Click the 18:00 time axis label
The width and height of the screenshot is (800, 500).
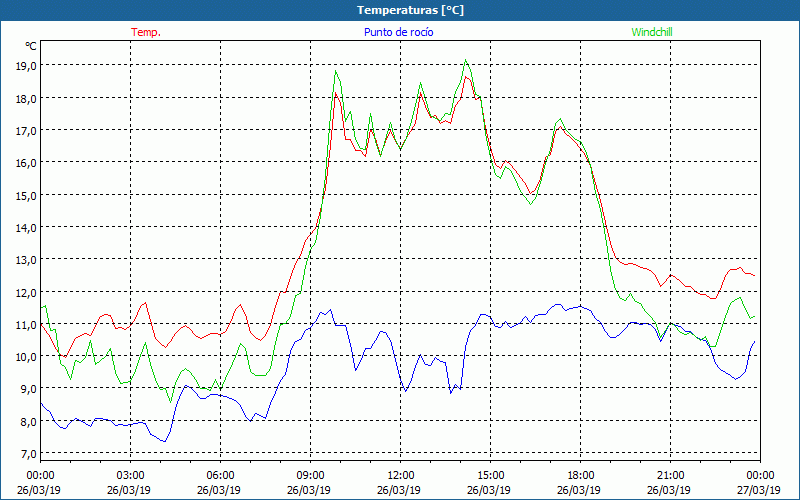(x=581, y=476)
